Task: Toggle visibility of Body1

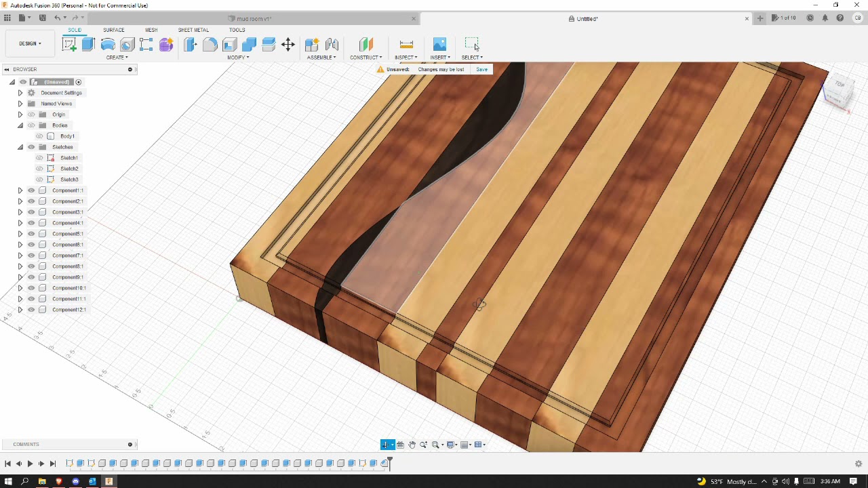Action: (39, 136)
